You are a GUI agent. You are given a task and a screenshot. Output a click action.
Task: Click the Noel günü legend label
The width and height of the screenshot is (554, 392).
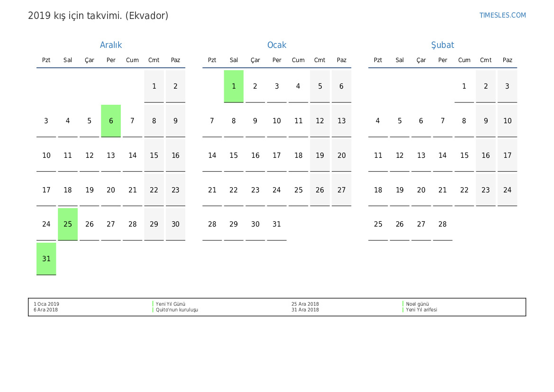tap(417, 304)
